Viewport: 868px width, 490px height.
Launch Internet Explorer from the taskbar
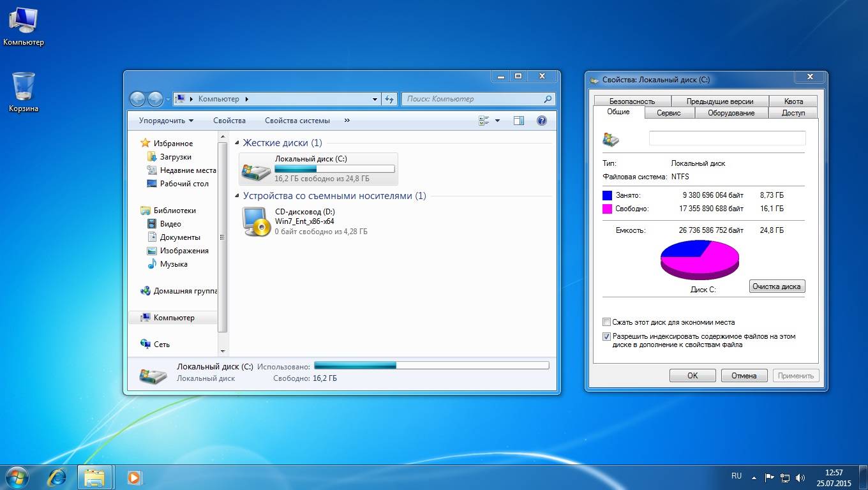pyautogui.click(x=57, y=477)
